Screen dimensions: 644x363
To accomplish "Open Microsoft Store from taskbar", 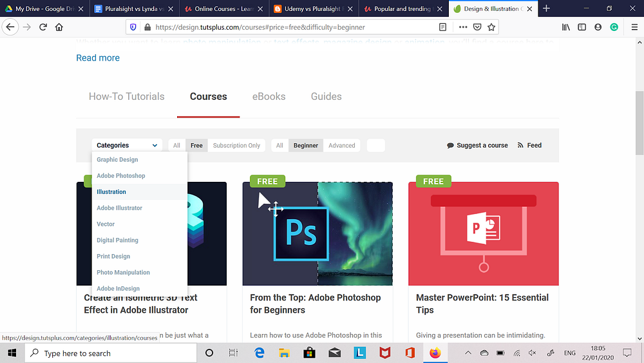I will pos(309,353).
